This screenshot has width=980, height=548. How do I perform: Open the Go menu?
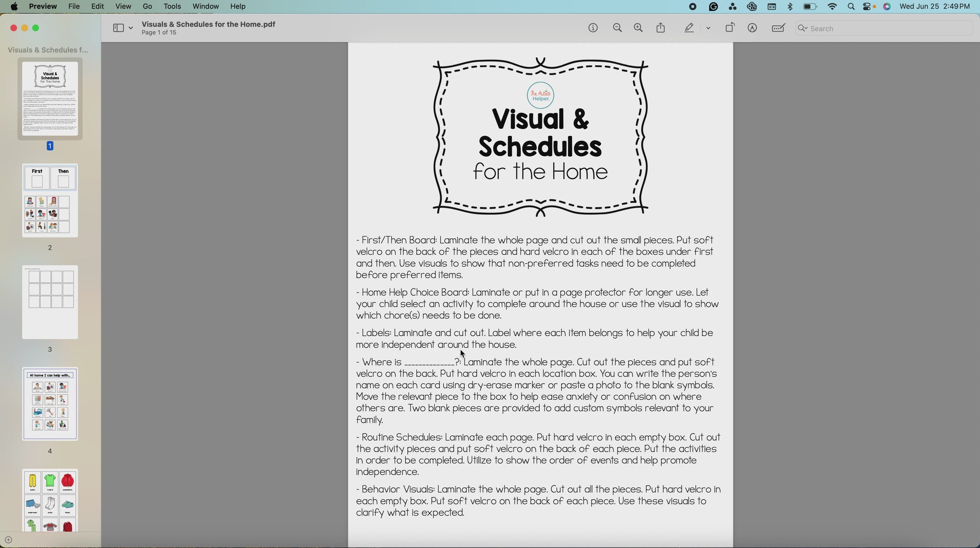pos(147,6)
